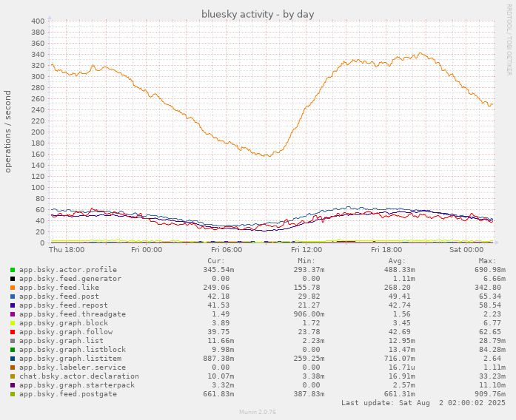Click the feed.like max value 342.80
The image size is (516, 420).
[488, 288]
